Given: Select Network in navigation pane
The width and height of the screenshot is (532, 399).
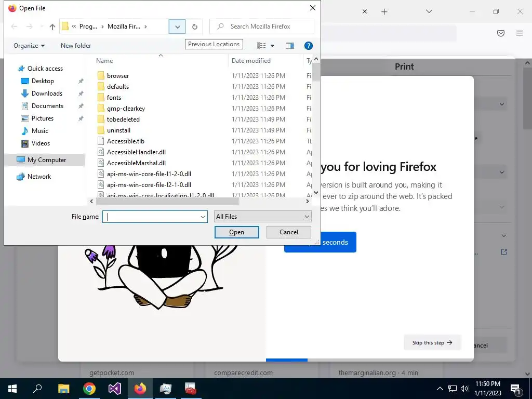Looking at the screenshot, I should click(x=39, y=177).
